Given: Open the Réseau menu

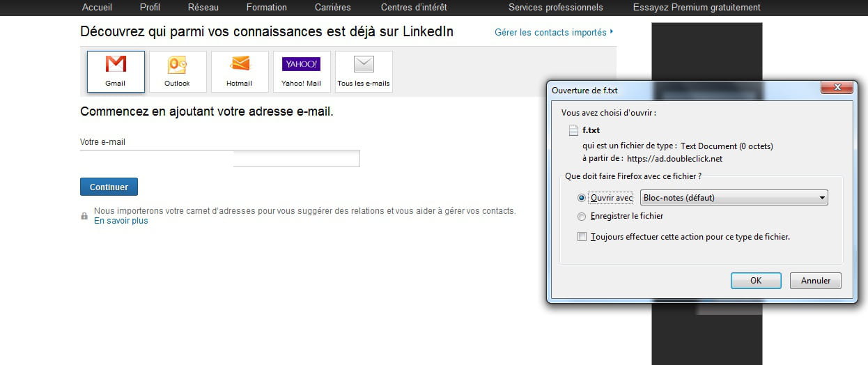Looking at the screenshot, I should pos(203,7).
